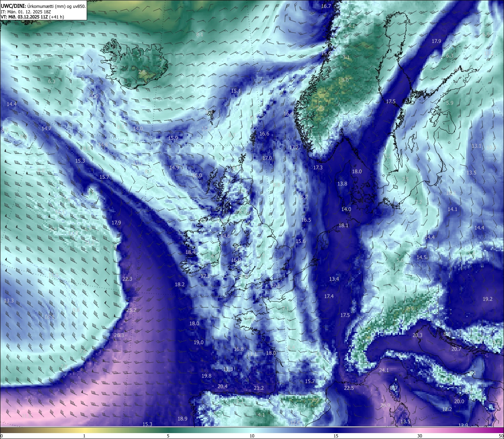504x439 pixels.
Task: Click the colorbar tick label 10
Action: point(252,436)
